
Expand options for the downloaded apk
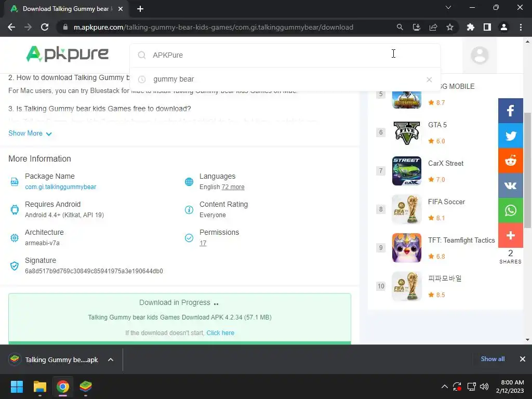click(x=111, y=360)
